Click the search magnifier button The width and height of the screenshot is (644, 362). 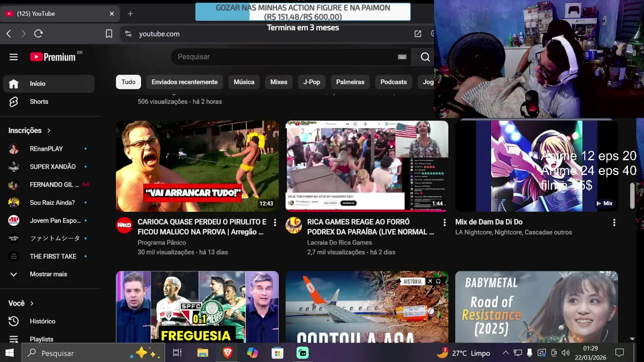pos(425,57)
